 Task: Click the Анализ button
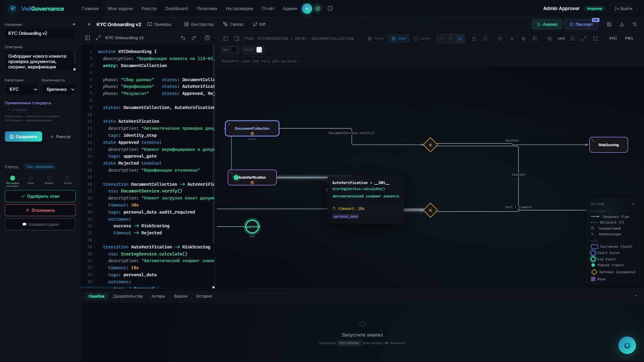(547, 24)
